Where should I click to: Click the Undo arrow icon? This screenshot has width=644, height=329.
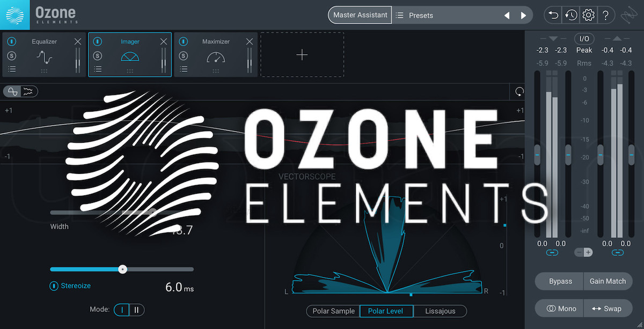click(x=552, y=14)
